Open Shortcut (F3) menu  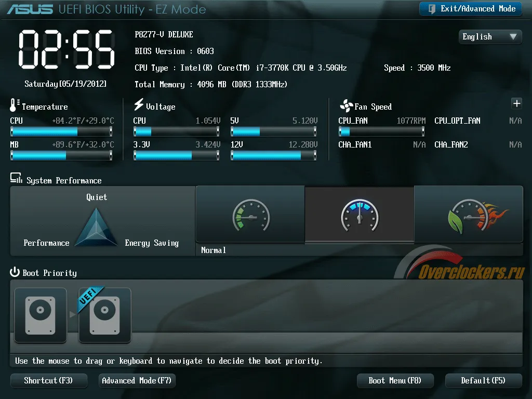48,380
